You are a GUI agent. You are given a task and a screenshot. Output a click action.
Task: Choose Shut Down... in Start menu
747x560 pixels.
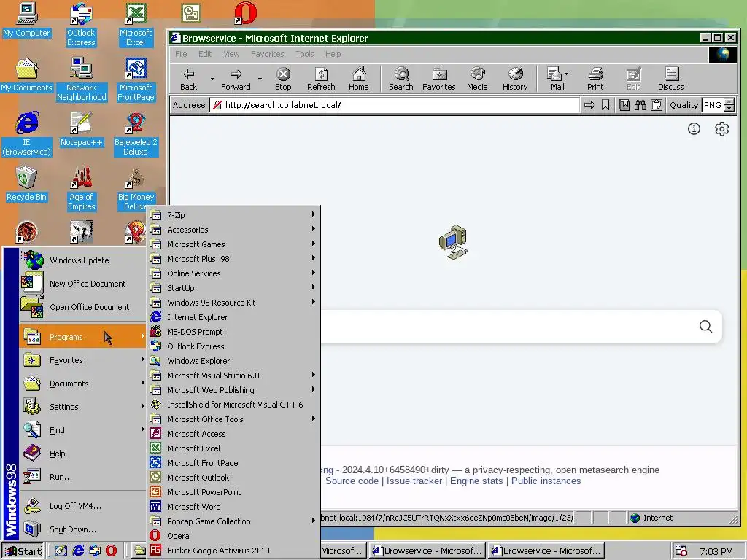click(x=83, y=529)
